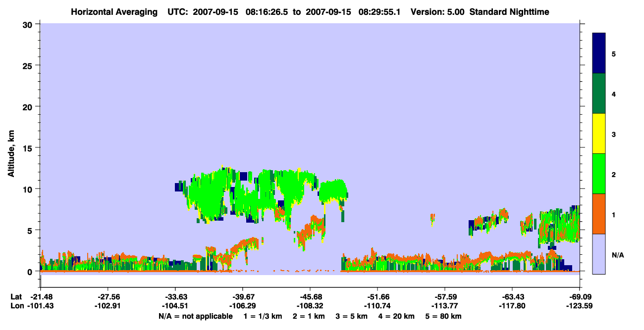
Task: Click the legend text 'N/A = not applicable'
Action: click(x=196, y=316)
